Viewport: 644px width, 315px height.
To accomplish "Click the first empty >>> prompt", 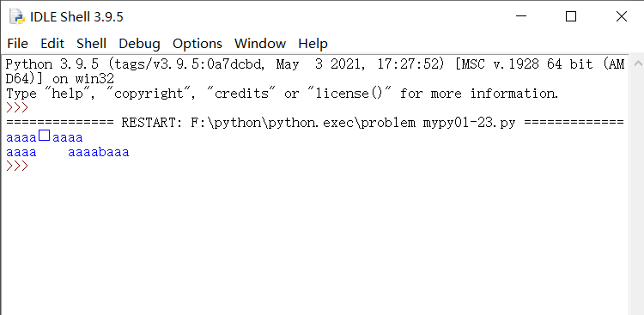I will [x=17, y=107].
